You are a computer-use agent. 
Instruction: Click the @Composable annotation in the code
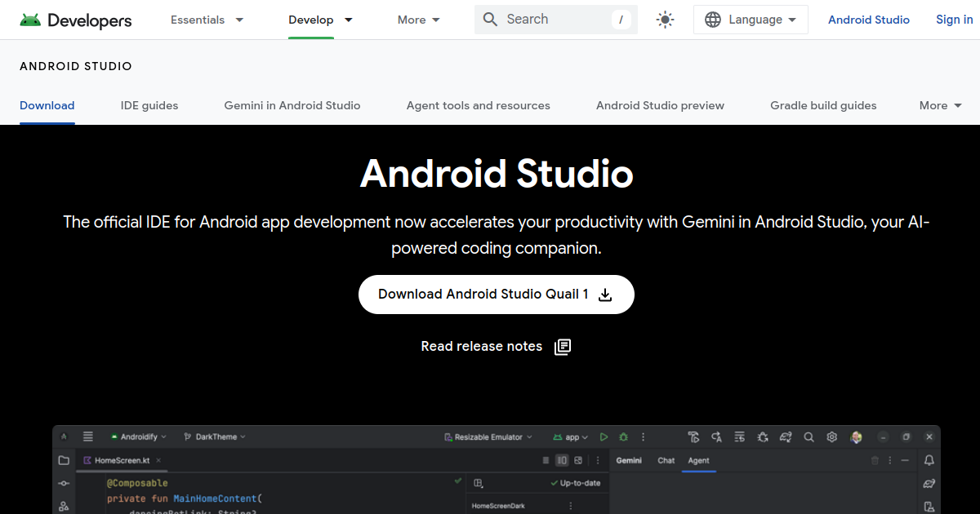point(137,483)
